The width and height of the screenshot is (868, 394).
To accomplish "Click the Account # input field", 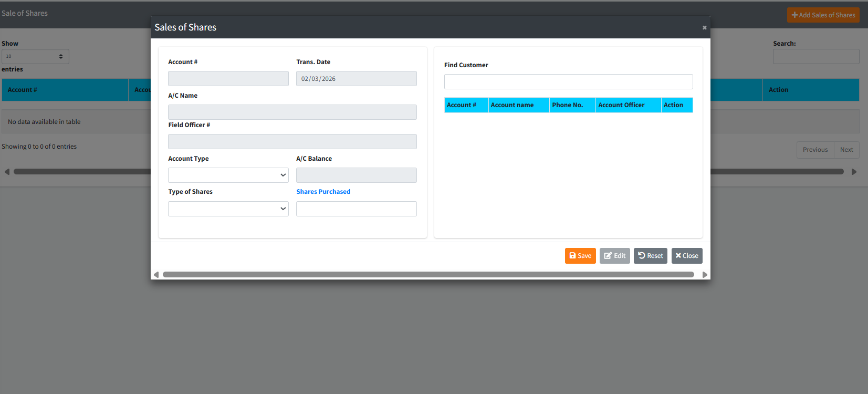I will click(x=228, y=79).
